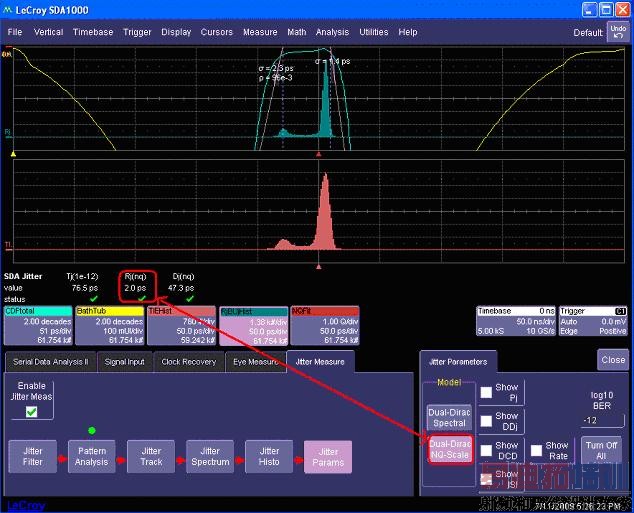Open the CDFtotal trace descriptor
Image resolution: width=634 pixels, height=513 pixels.
[x=37, y=326]
